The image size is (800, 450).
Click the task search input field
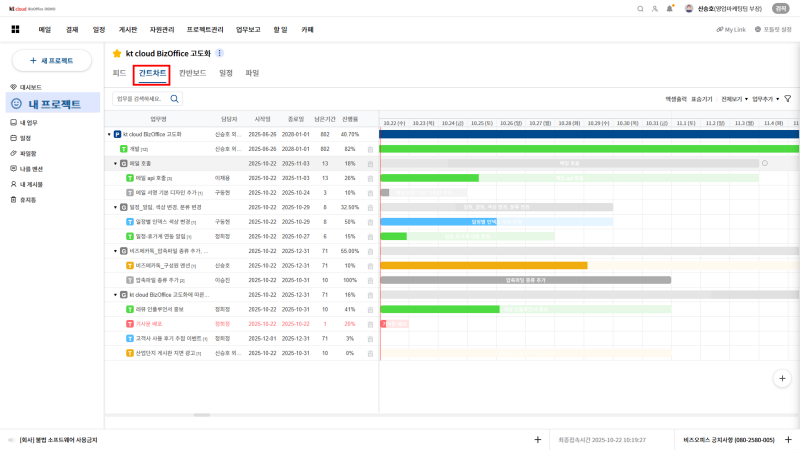pos(140,99)
